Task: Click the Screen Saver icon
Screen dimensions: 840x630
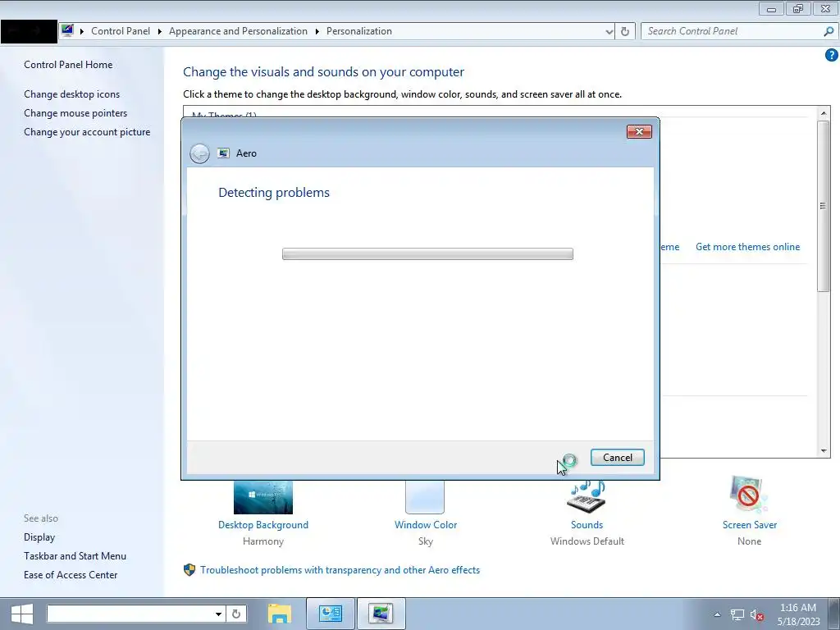Action: pyautogui.click(x=748, y=495)
